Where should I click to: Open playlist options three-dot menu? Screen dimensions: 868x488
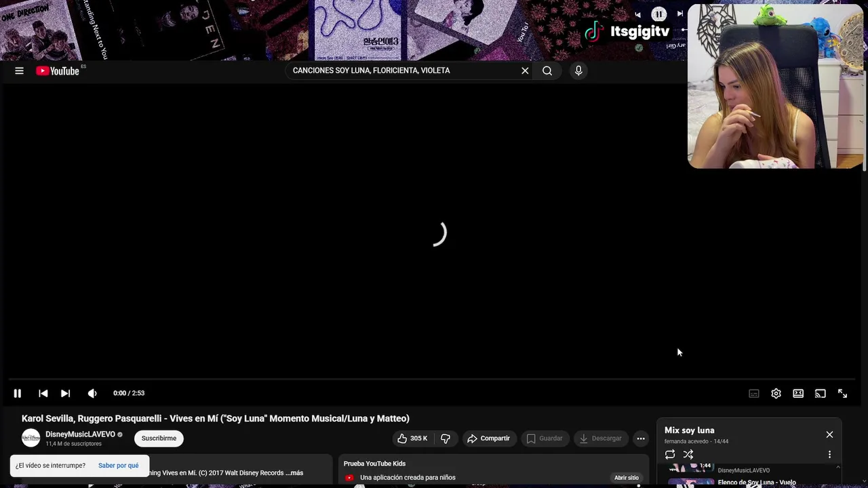click(x=829, y=455)
